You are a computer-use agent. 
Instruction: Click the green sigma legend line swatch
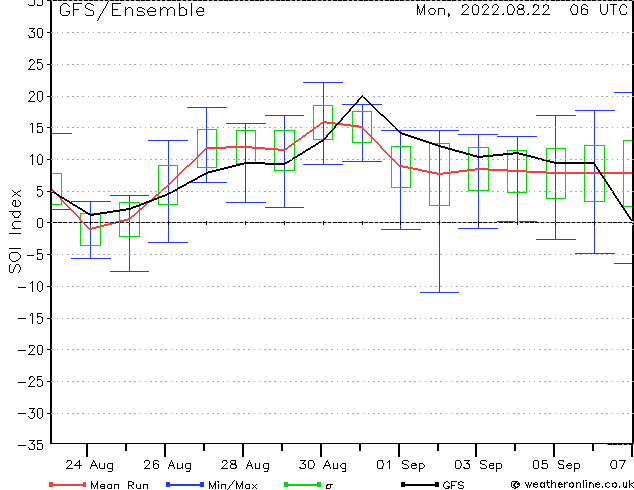pyautogui.click(x=302, y=484)
